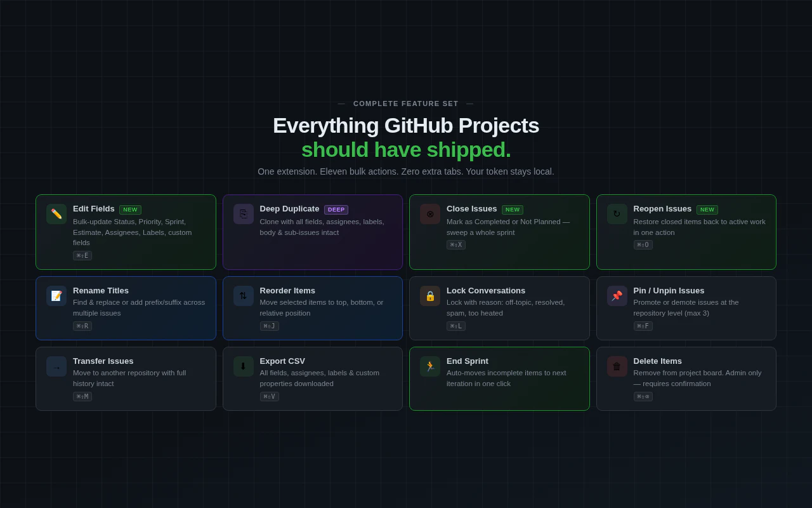Click the Reopen Issues keyboard shortcut chip
Screen dimensions: 812x508
tap(643, 245)
